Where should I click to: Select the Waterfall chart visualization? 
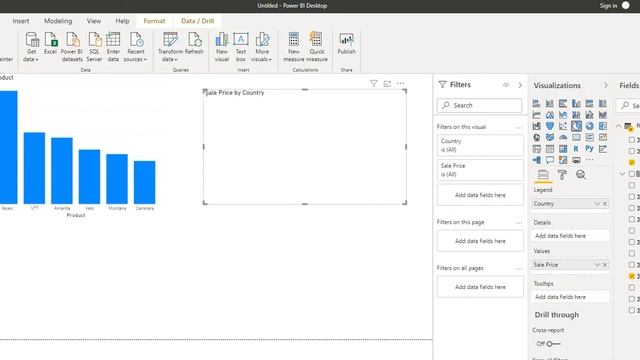[x=536, y=126]
